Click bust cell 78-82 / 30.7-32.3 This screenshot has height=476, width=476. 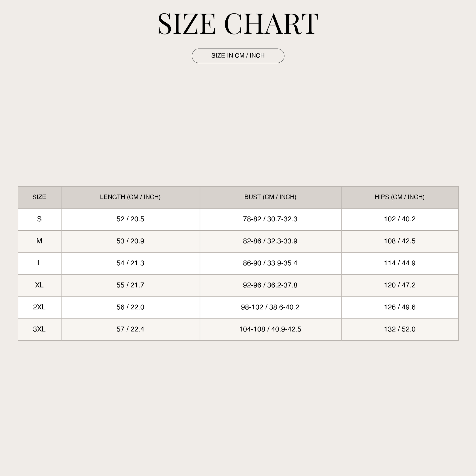point(270,219)
